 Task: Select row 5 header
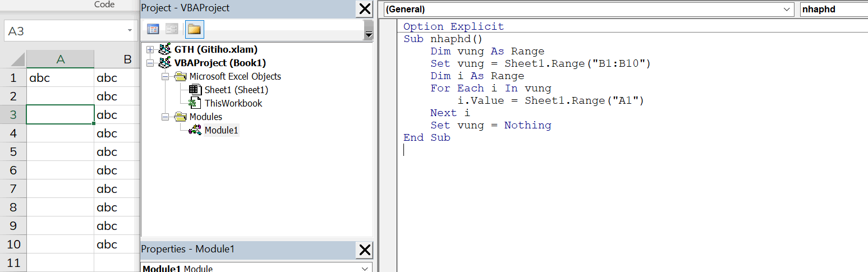(13, 152)
